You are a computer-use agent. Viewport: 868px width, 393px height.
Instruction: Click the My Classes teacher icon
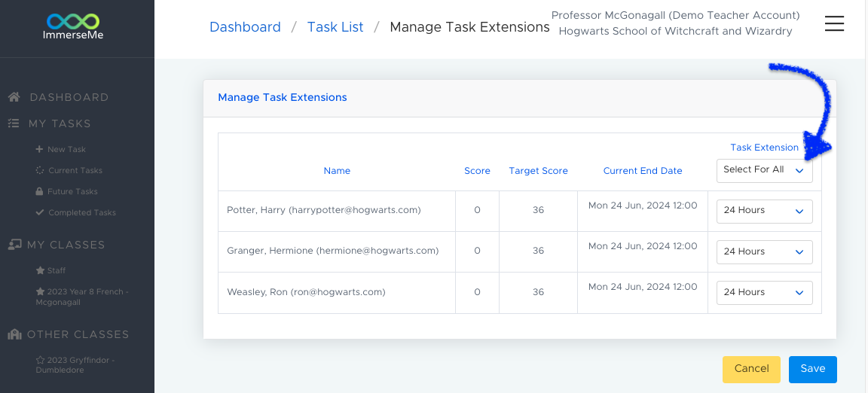15,245
